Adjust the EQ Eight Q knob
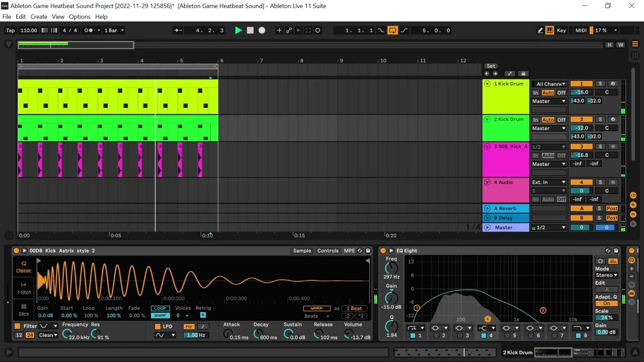644x362 pixels. click(391, 326)
